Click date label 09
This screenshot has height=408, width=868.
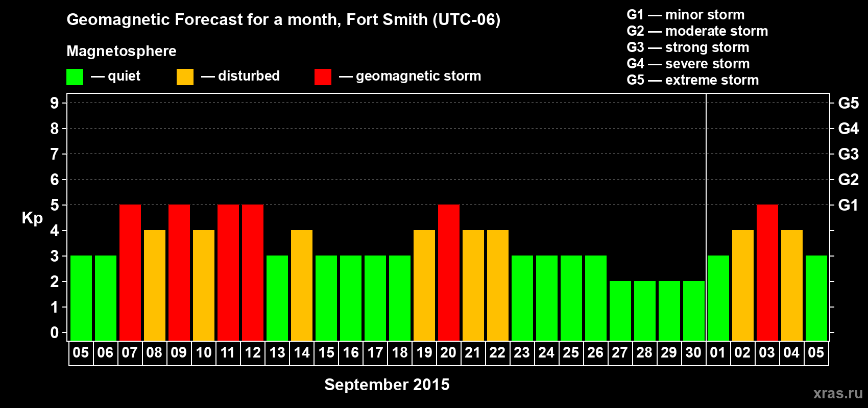point(179,352)
